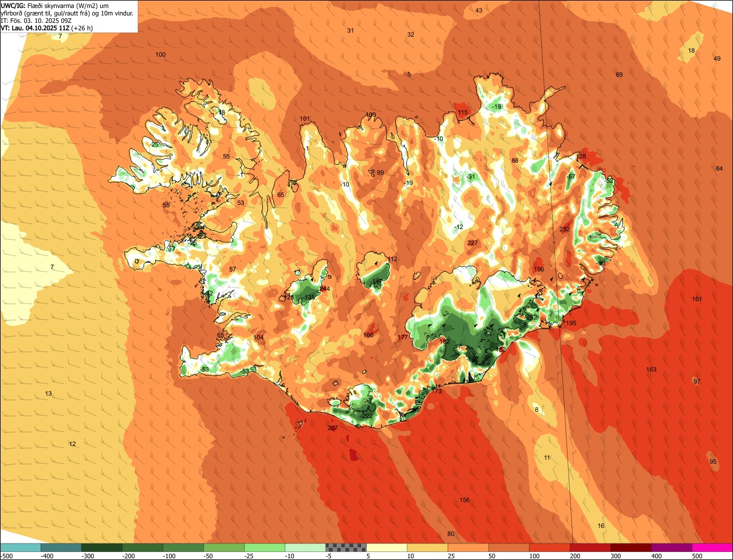
Task: Select the map value '80' near the bottom edge
Action: coord(451,534)
